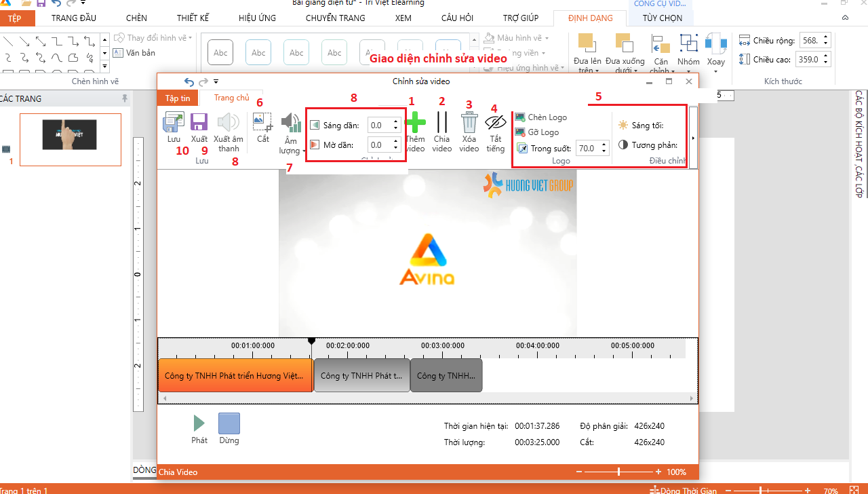
Task: Open the TÙY CHỌN ribbon tab
Action: click(x=663, y=18)
